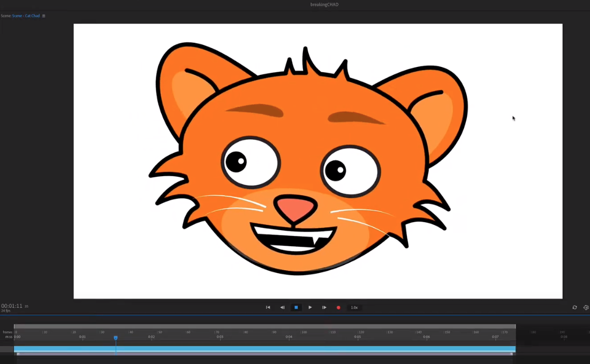Toggle loop playback

(x=574, y=307)
